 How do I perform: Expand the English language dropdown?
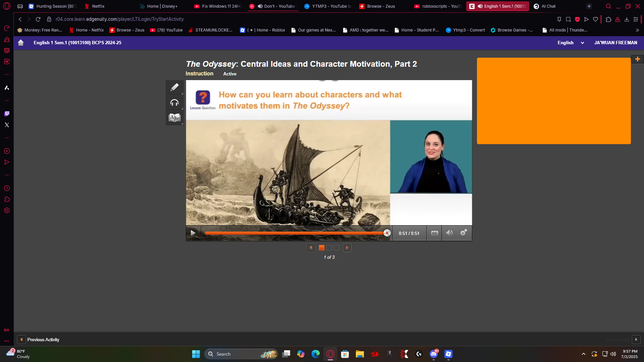point(571,43)
